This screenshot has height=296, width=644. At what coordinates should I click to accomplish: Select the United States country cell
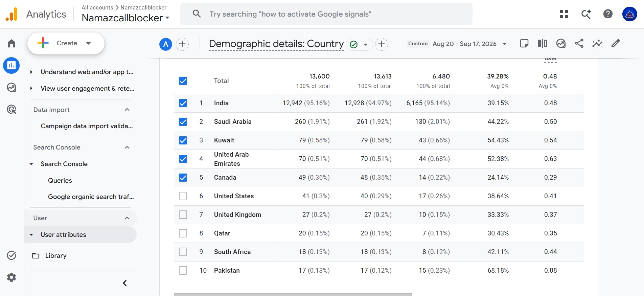(x=234, y=196)
